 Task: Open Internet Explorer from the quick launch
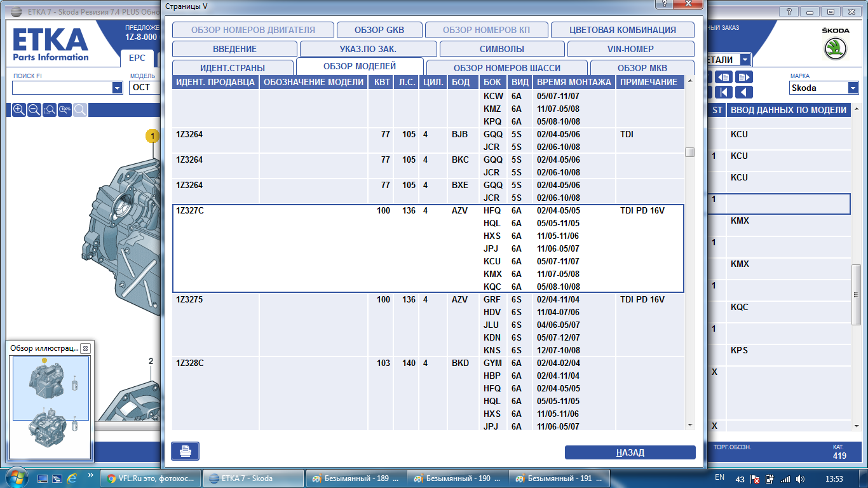tap(72, 478)
